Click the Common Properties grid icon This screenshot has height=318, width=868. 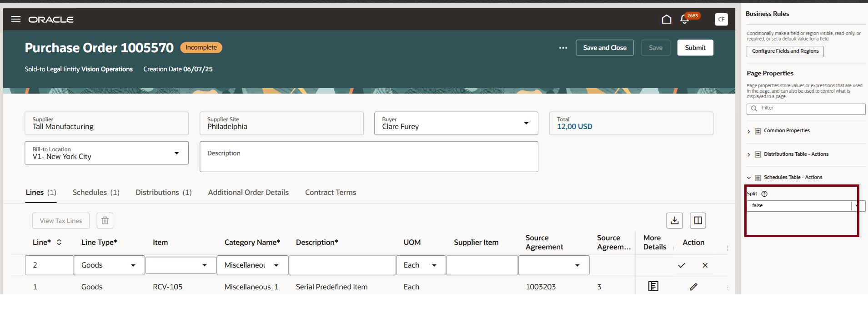click(758, 131)
